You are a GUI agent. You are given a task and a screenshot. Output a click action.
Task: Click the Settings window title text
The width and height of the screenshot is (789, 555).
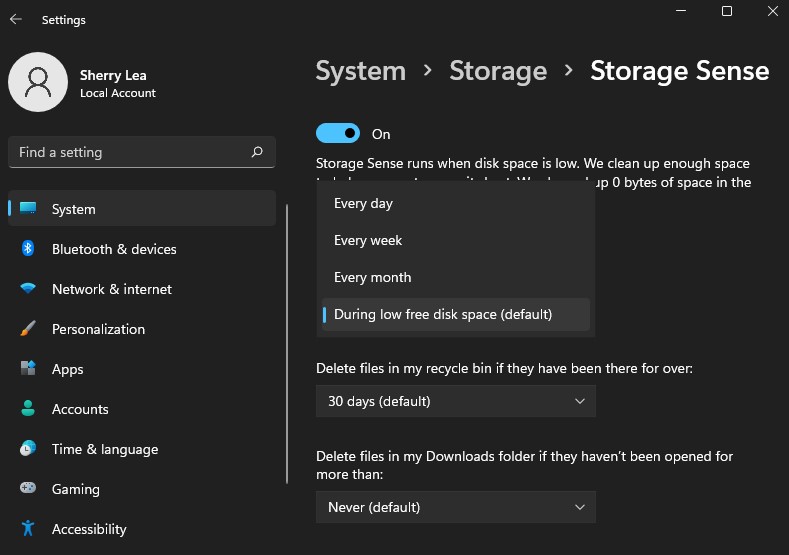pos(63,20)
